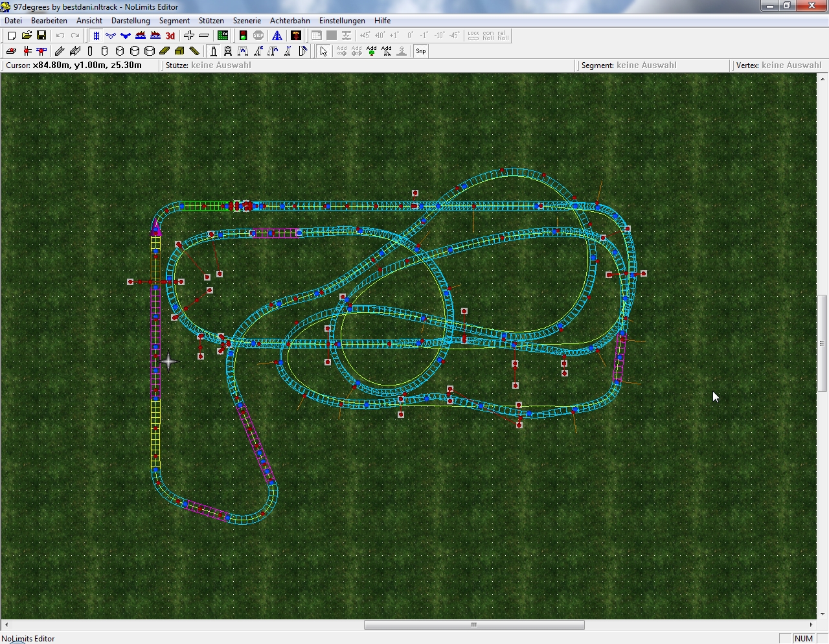This screenshot has width=829, height=644.
Task: Click the vertical scrollbar down arrow
Action: 822,614
